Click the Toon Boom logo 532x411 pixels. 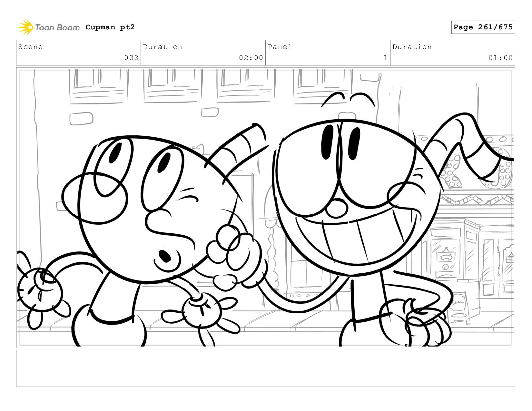tap(48, 27)
